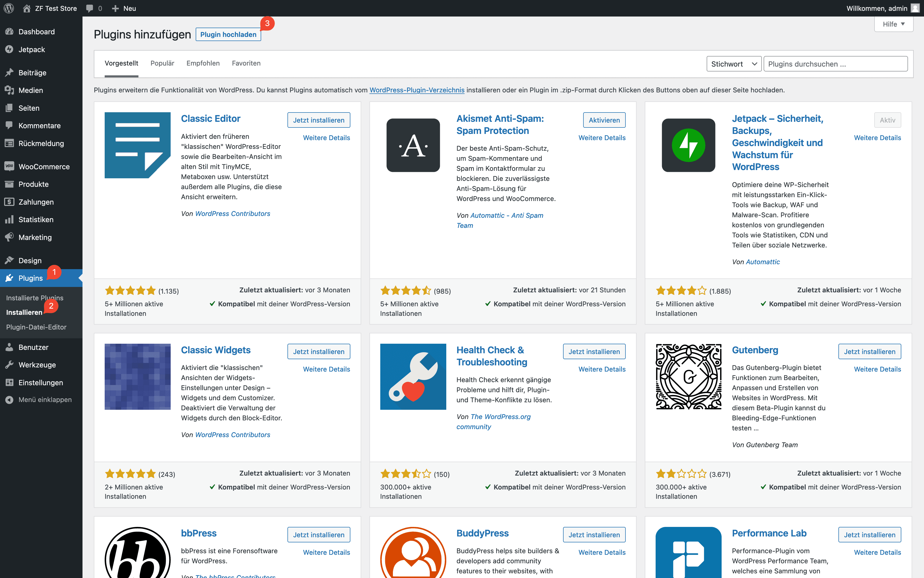This screenshot has width=924, height=578.
Task: Open Weitere Details for Classic Editor
Action: tap(326, 138)
